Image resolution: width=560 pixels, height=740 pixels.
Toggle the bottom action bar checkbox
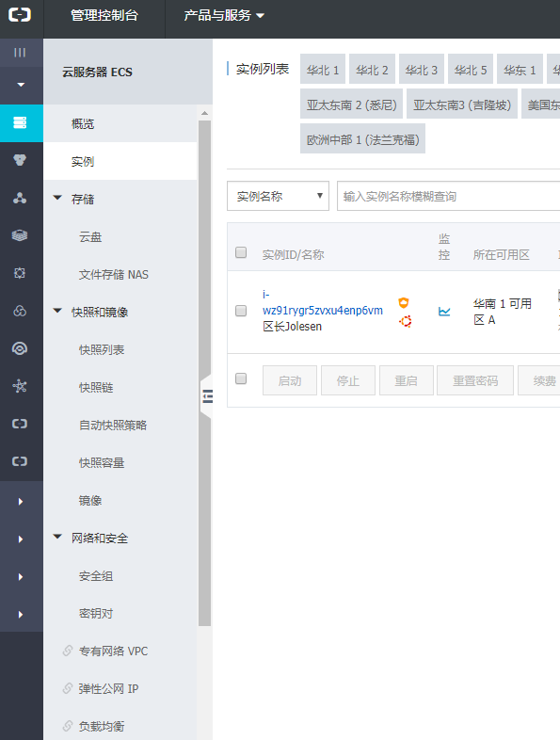[x=241, y=378]
